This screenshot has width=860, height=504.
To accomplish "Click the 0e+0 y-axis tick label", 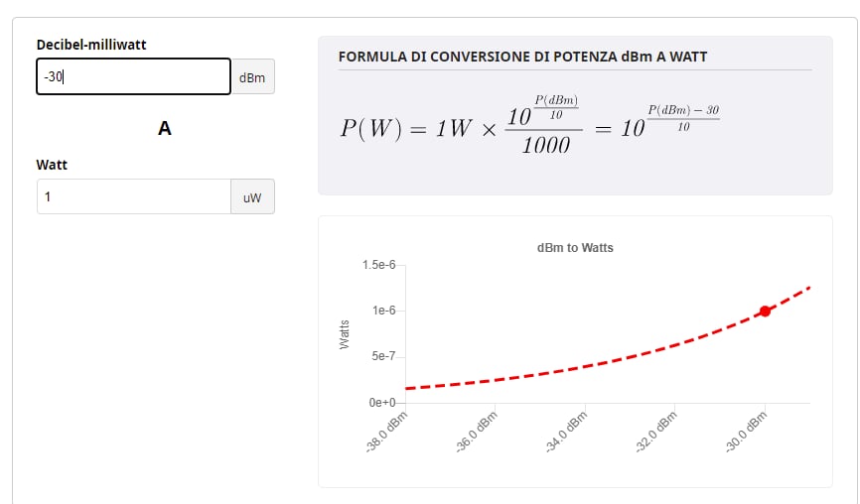I will [382, 403].
